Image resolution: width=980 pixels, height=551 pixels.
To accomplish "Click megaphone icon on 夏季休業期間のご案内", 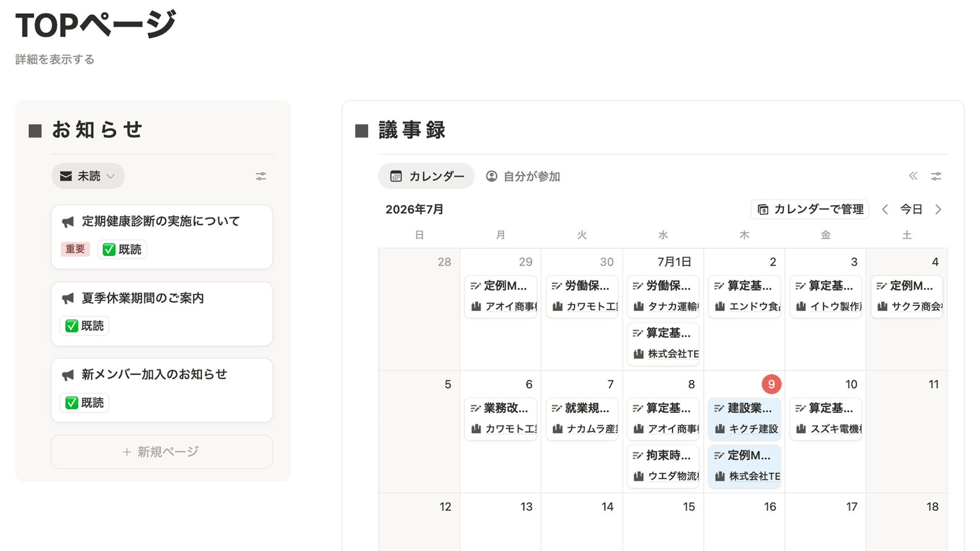I will point(68,298).
